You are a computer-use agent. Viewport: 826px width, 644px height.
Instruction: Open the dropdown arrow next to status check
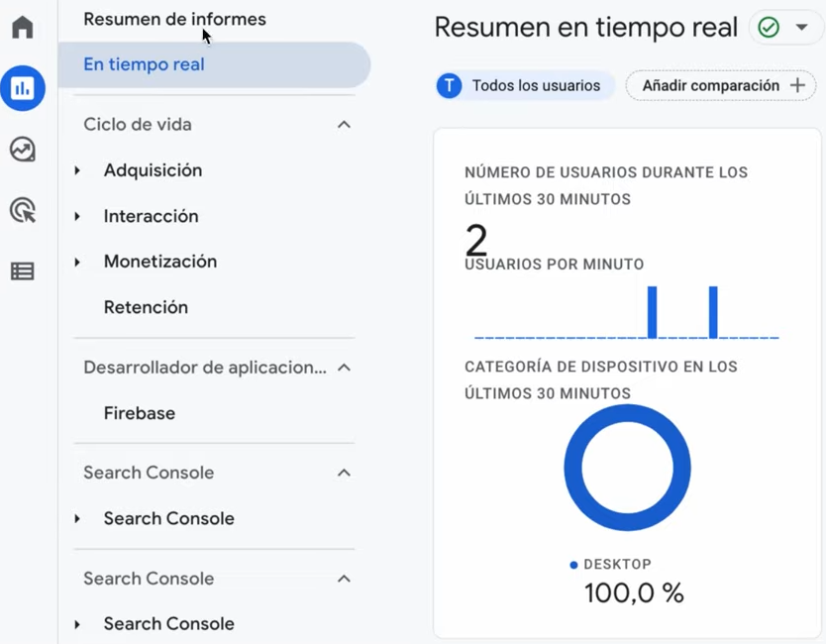(x=802, y=27)
